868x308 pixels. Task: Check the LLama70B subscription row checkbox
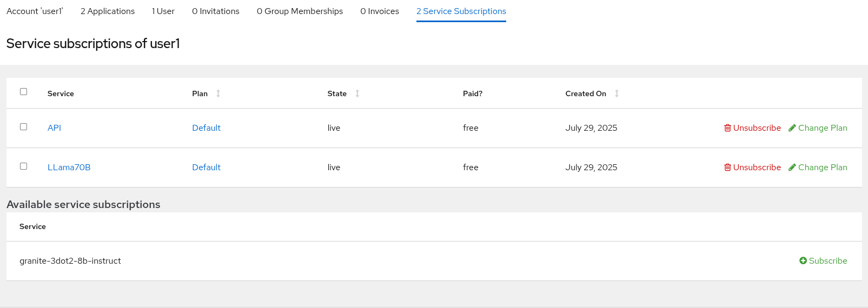coord(23,166)
